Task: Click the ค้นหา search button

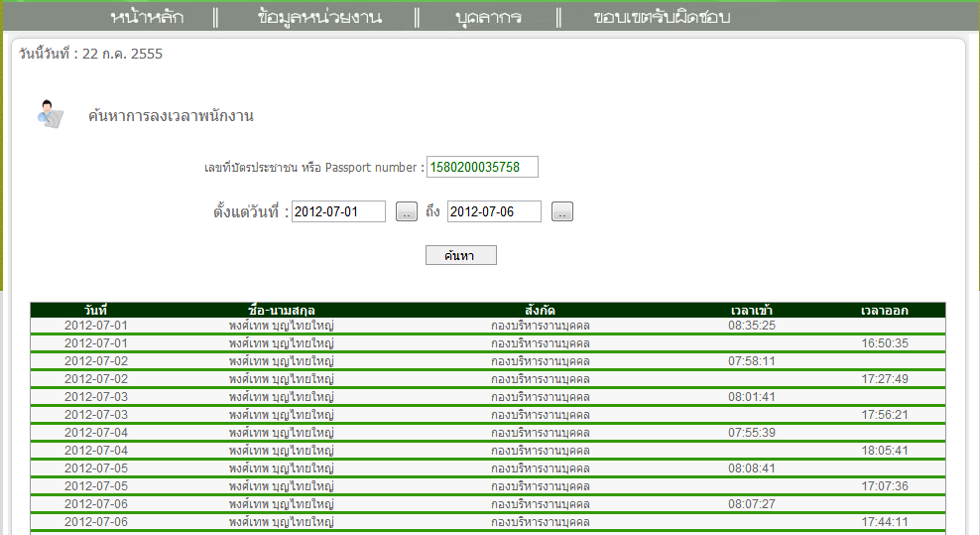Action: click(461, 255)
